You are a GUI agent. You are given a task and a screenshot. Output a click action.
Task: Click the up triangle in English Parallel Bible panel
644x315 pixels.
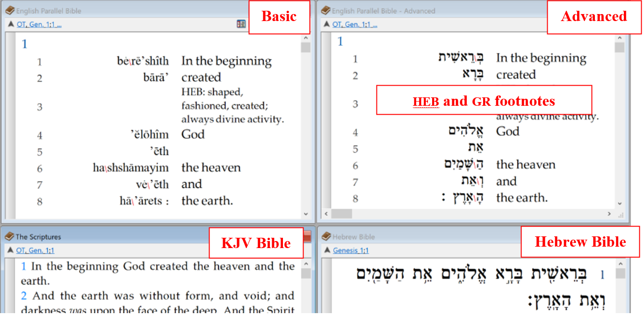(x=11, y=24)
